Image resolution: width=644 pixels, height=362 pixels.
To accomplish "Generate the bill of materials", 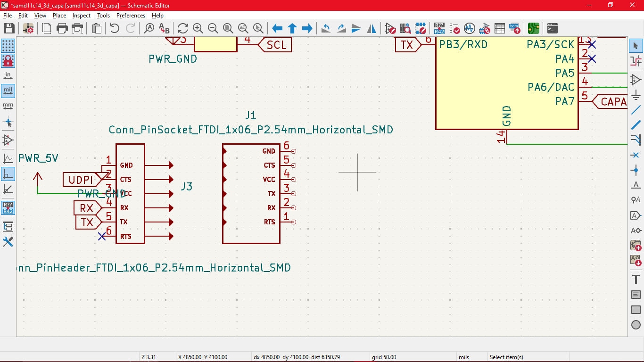I will tap(515, 28).
